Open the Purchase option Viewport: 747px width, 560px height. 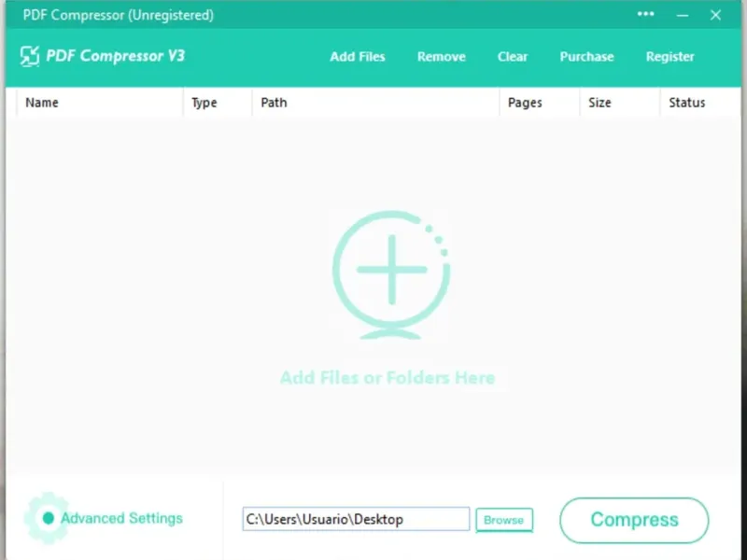[586, 57]
